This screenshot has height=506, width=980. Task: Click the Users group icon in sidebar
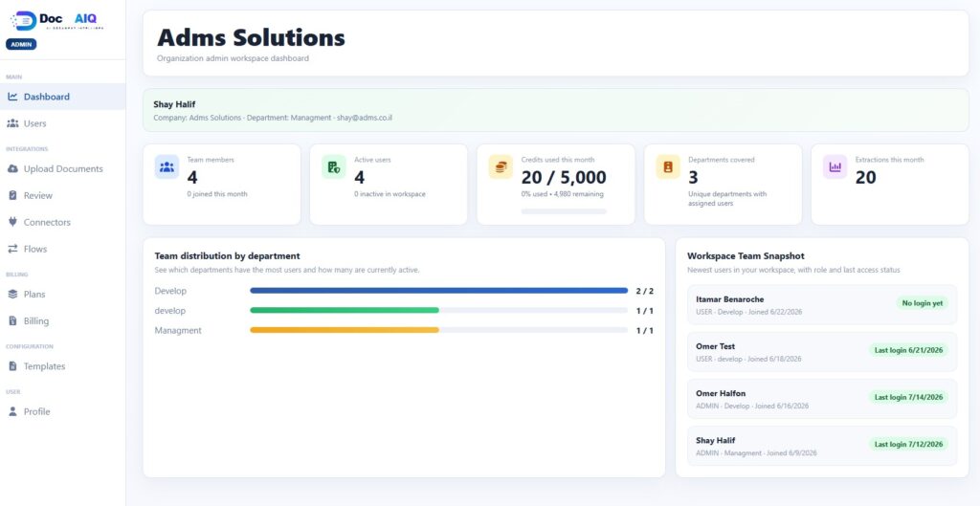(x=12, y=123)
